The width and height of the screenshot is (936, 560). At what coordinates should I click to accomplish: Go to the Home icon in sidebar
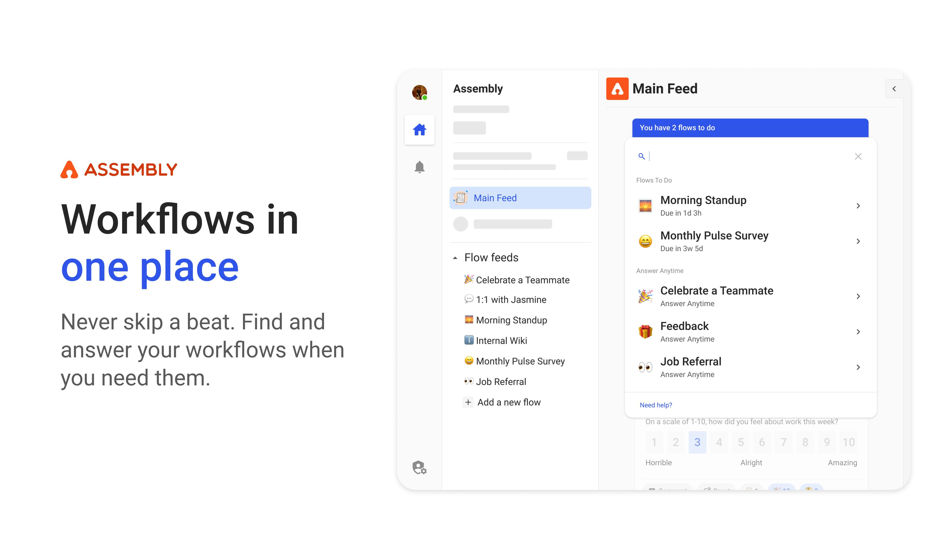click(x=419, y=129)
